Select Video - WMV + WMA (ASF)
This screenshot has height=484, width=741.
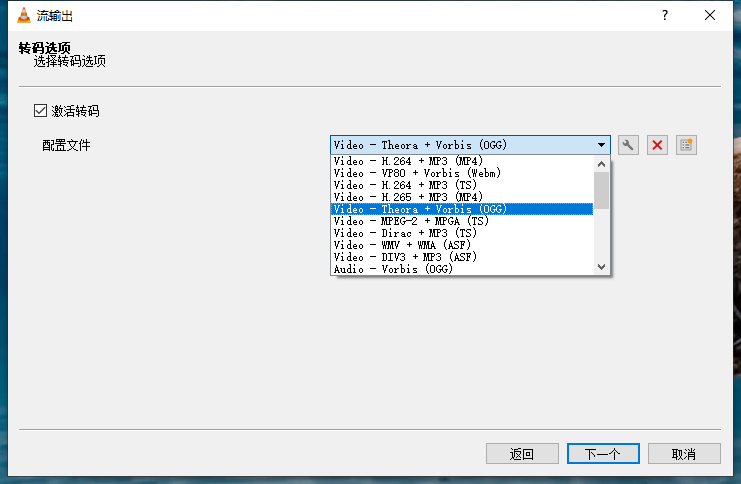(x=462, y=245)
